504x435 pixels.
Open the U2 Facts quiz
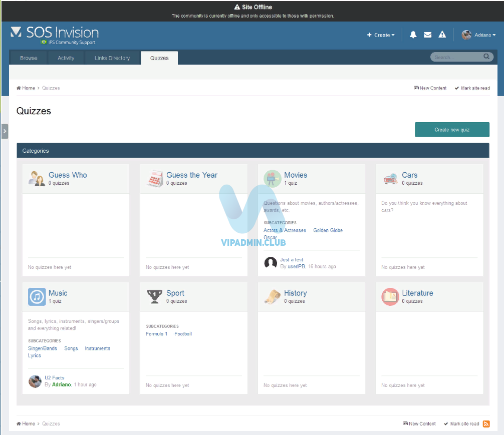pyautogui.click(x=54, y=377)
